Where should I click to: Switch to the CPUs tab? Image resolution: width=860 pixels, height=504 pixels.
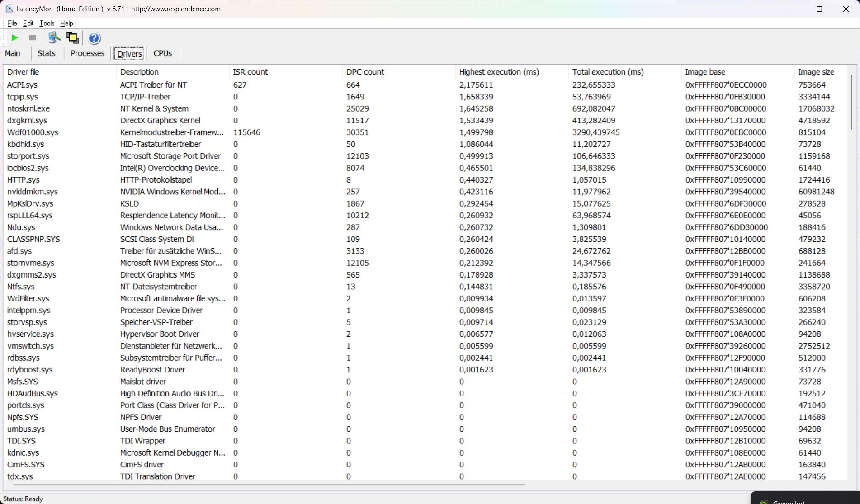click(162, 53)
